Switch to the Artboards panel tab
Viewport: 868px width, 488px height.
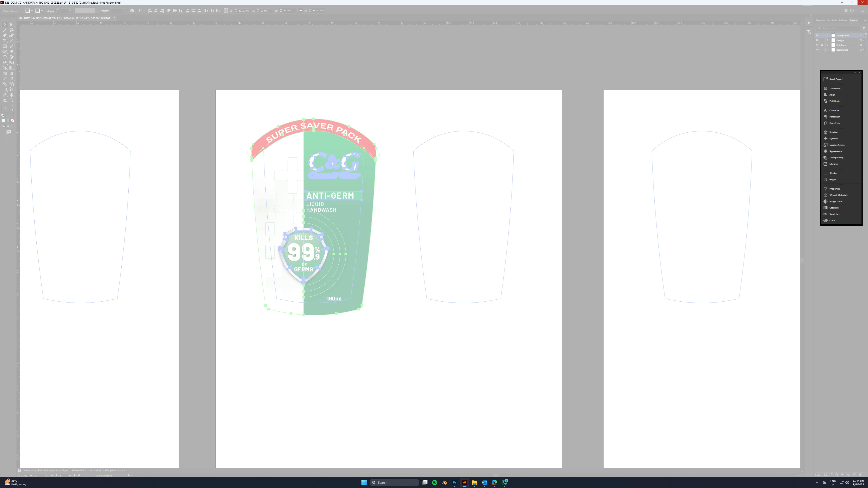(843, 20)
